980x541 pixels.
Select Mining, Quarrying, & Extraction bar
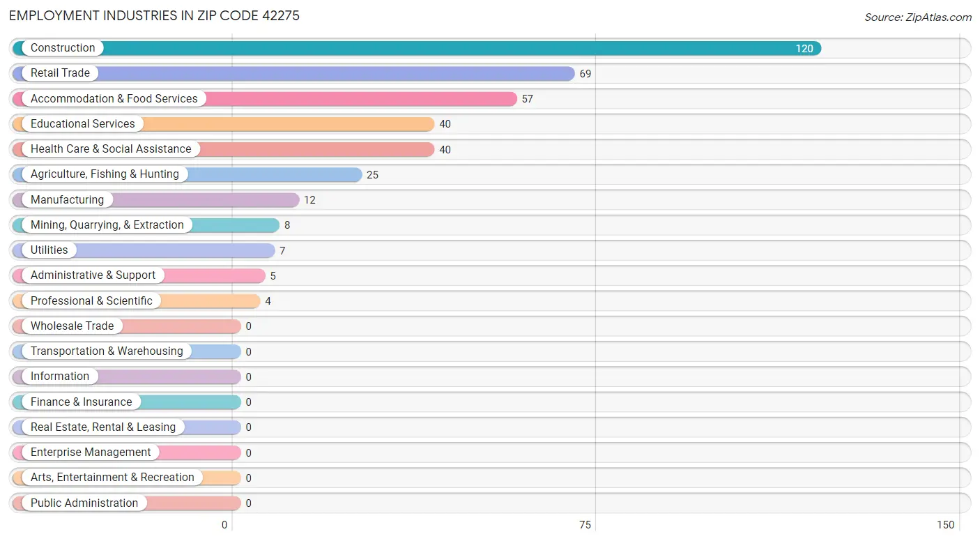146,225
